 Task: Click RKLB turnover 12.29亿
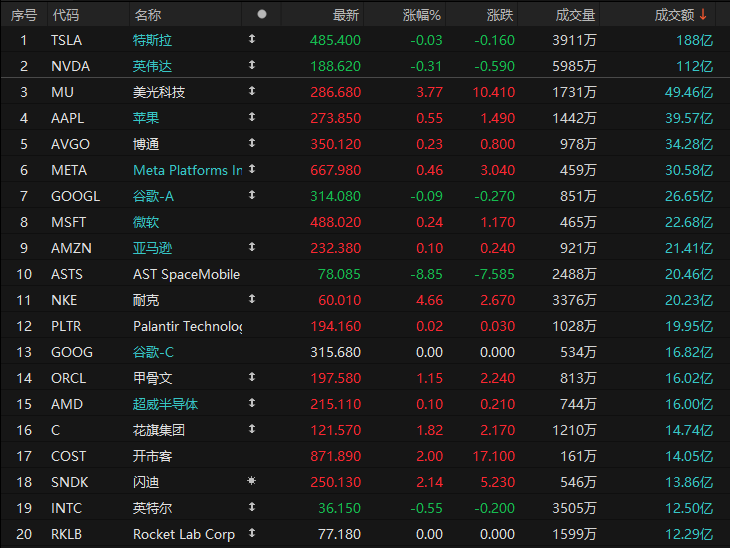pos(689,534)
